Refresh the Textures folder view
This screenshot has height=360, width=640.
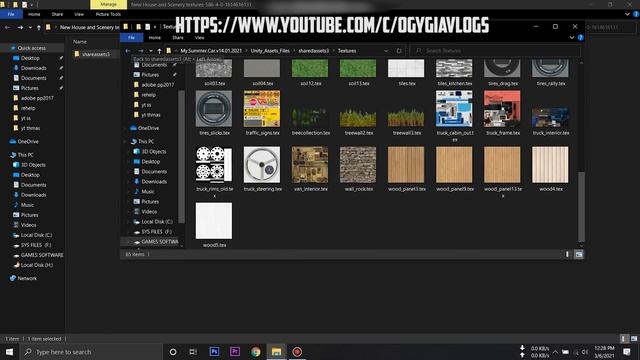coord(399,51)
